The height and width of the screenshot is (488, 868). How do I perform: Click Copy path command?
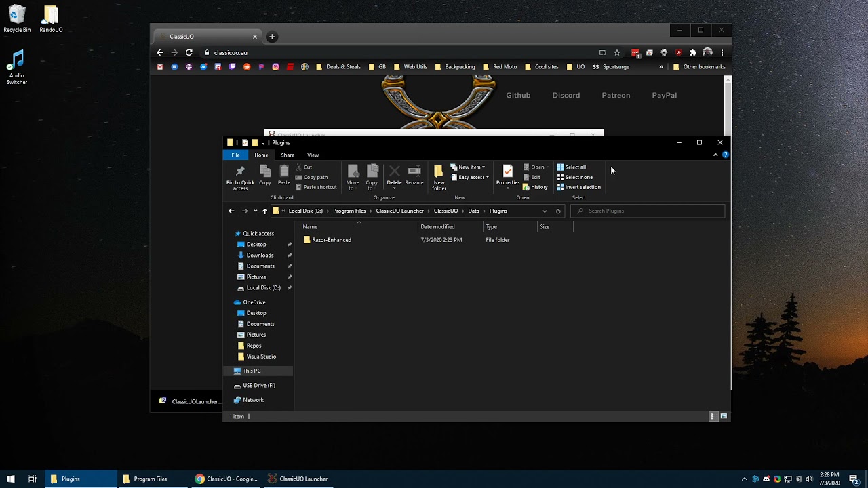point(312,177)
